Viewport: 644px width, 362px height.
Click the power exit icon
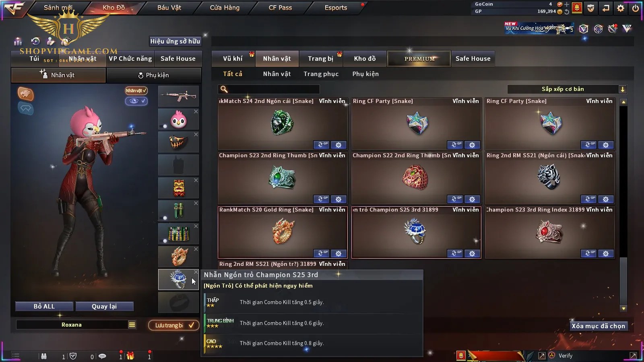click(636, 8)
